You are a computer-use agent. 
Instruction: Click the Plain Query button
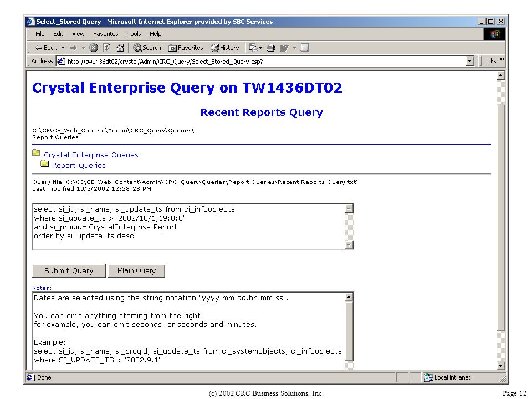[136, 271]
